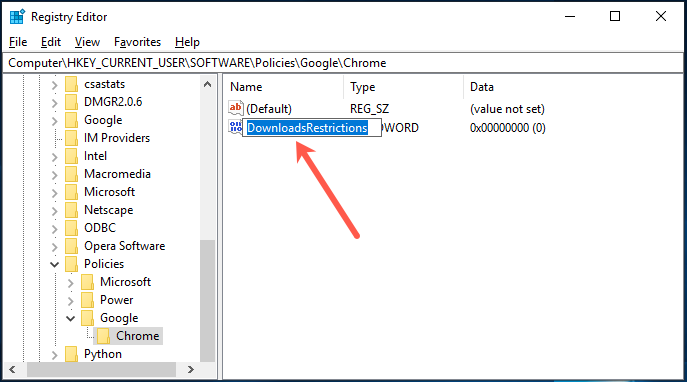The height and width of the screenshot is (382, 687).
Task: Click the IM Providers folder icon
Action: tap(71, 138)
